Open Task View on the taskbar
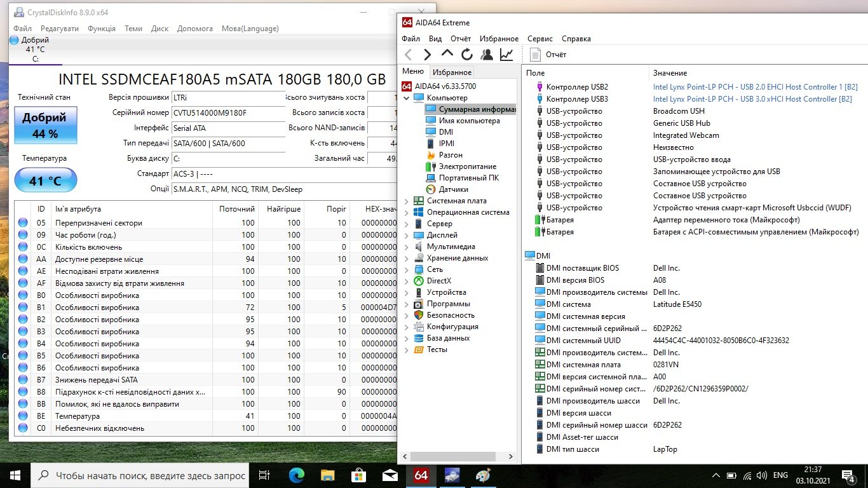The height and width of the screenshot is (488, 868). 265,475
